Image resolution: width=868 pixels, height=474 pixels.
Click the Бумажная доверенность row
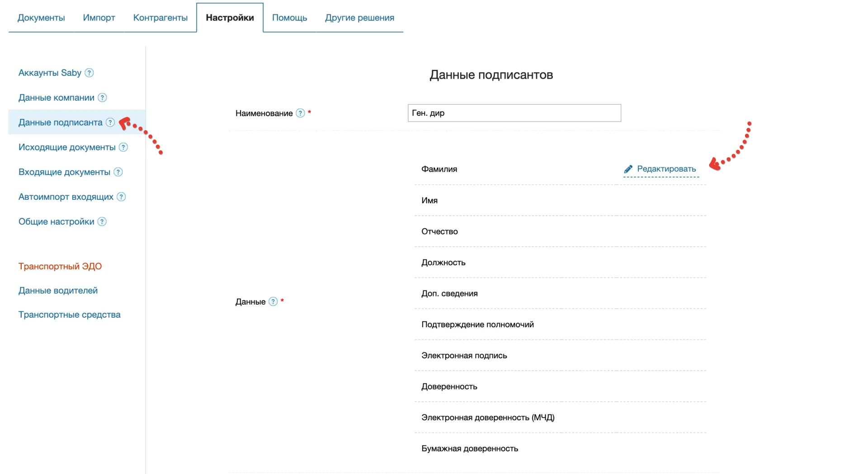click(x=560, y=449)
